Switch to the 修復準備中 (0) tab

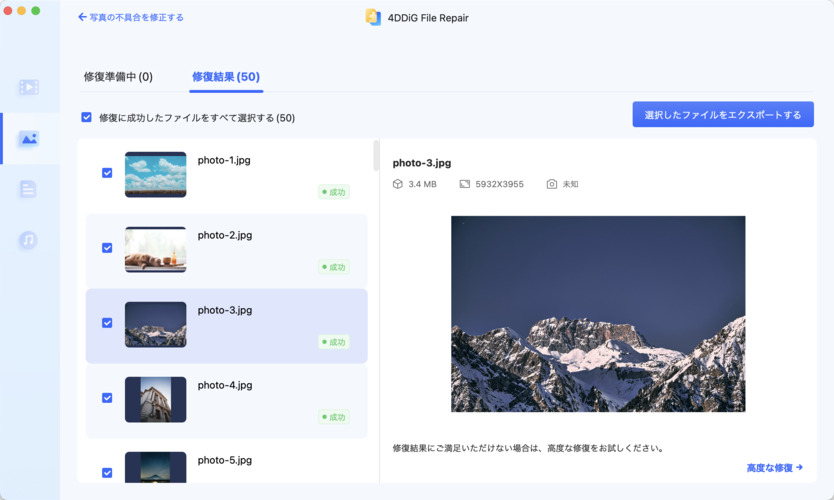click(x=118, y=77)
